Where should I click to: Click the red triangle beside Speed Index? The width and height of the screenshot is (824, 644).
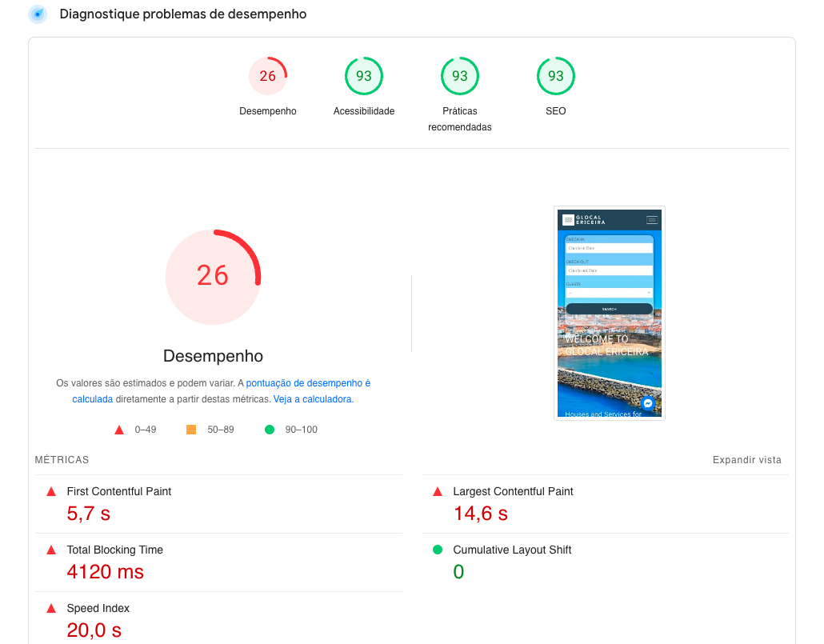(51, 609)
